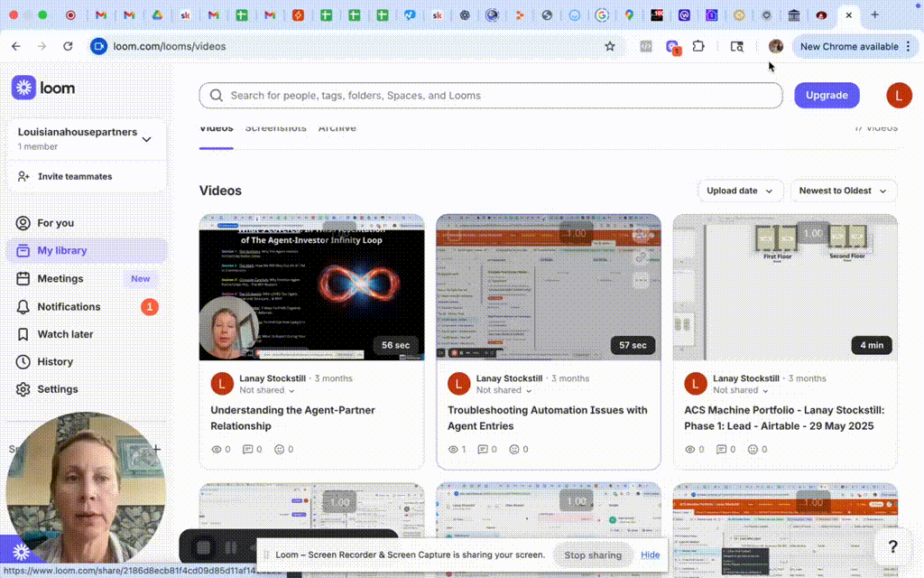
Task: Click title Troubleshooting Automation Issues with Agent Entries
Action: coord(547,418)
